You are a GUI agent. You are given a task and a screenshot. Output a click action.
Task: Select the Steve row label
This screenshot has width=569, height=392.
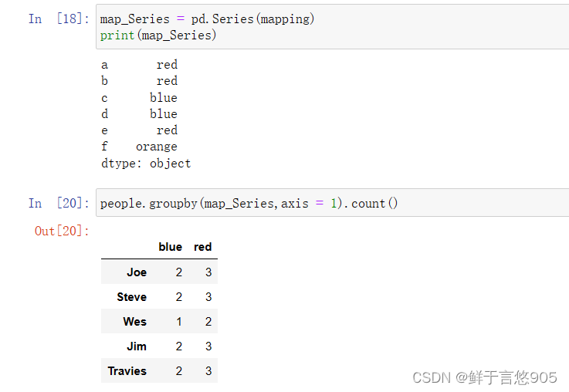[131, 297]
